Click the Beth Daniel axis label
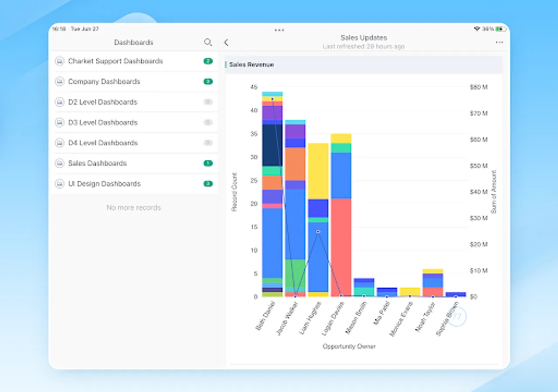Viewport: 558px width, 392px height. [x=265, y=316]
